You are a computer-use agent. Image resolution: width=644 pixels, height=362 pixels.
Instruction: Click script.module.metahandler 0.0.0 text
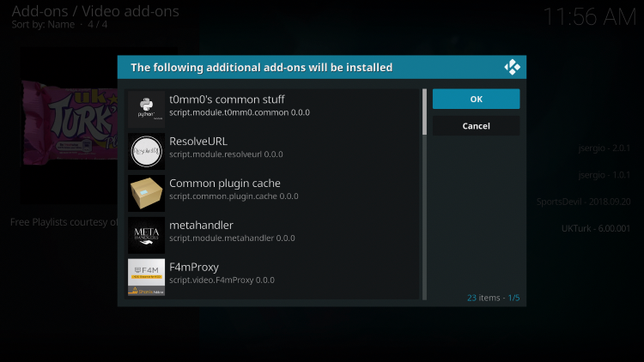[232, 238]
